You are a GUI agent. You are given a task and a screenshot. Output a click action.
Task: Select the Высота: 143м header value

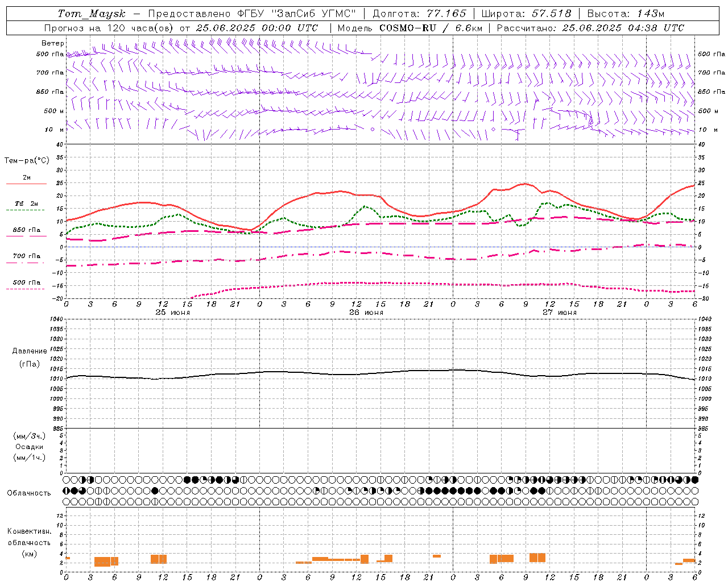point(626,14)
